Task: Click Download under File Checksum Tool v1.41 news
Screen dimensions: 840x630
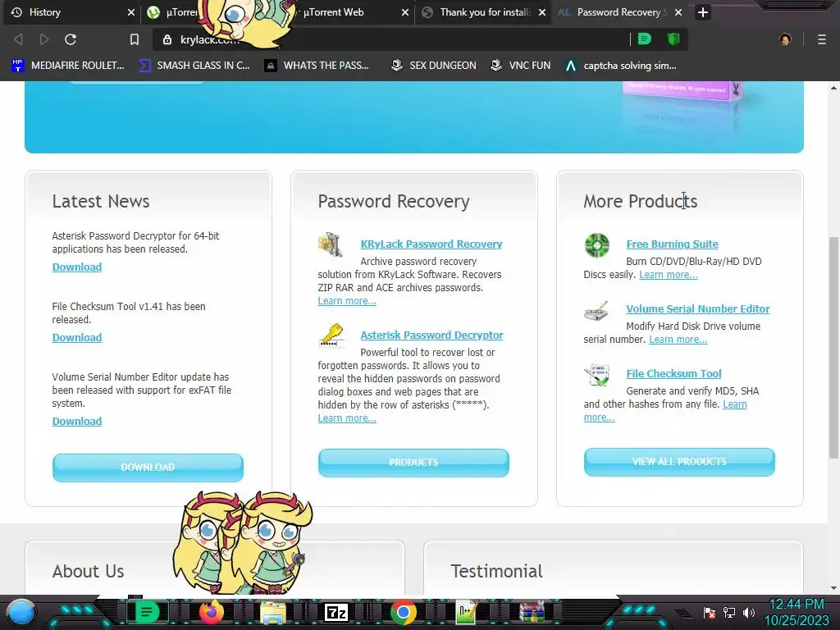Action: (77, 337)
